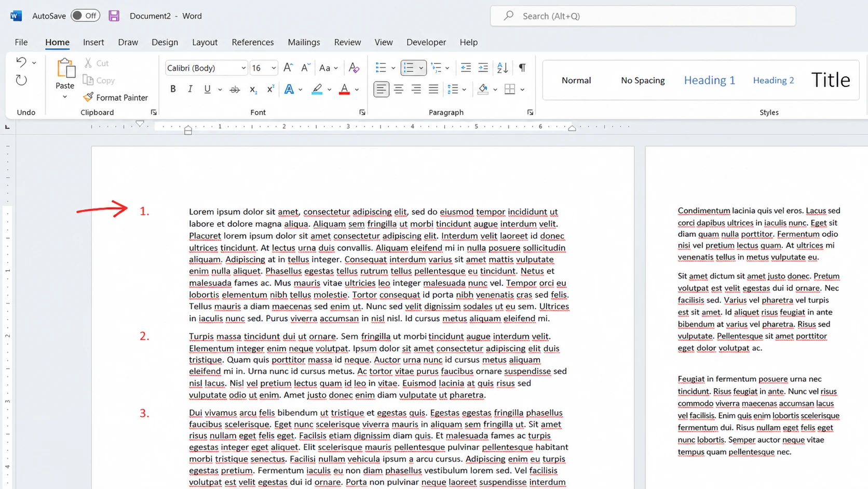Apply paragraph shading paint bucket

(483, 89)
